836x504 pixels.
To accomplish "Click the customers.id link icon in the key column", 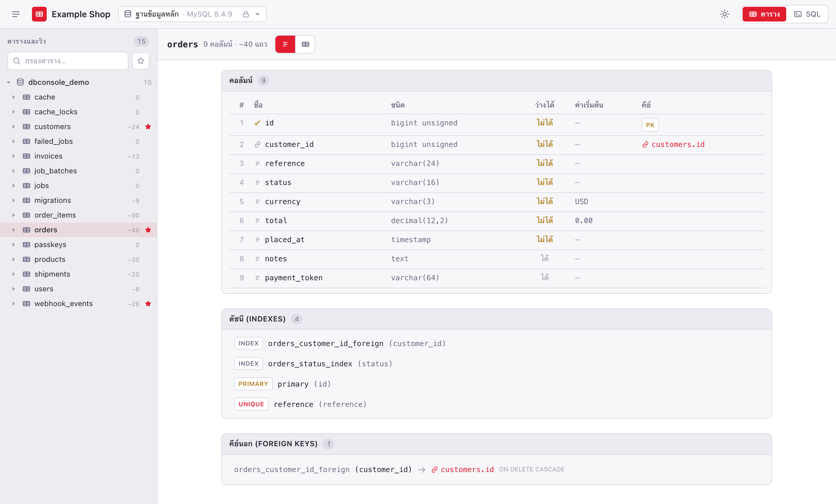I will 645,144.
